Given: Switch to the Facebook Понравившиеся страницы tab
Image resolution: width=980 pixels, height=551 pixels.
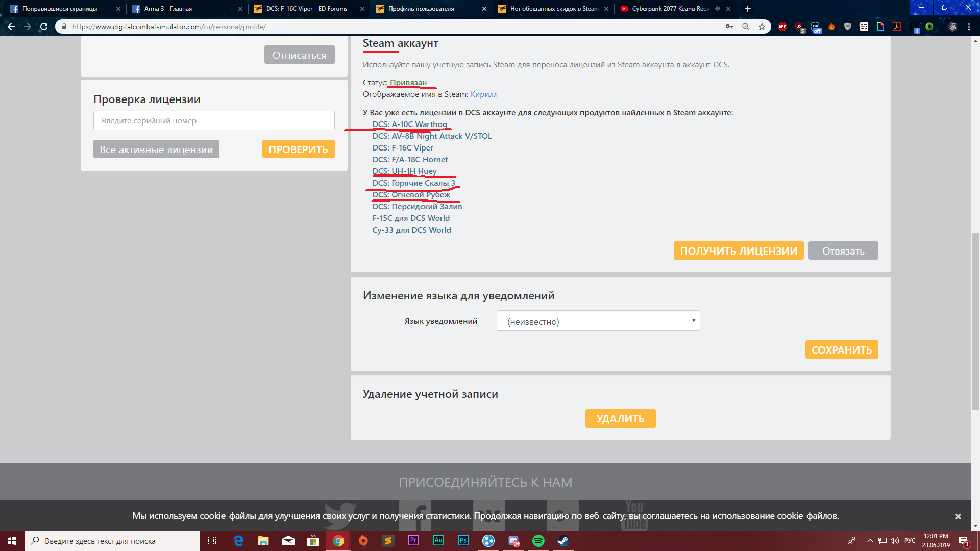Looking at the screenshot, I should pos(65,9).
